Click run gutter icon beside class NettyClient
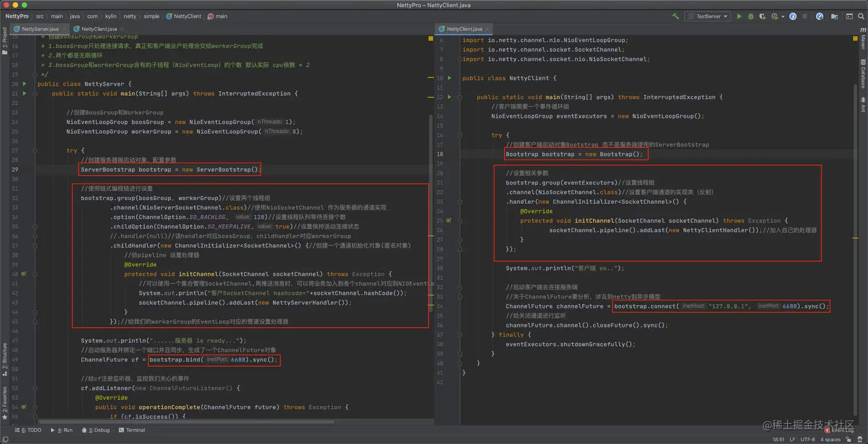The height and width of the screenshot is (444, 868). coord(449,78)
